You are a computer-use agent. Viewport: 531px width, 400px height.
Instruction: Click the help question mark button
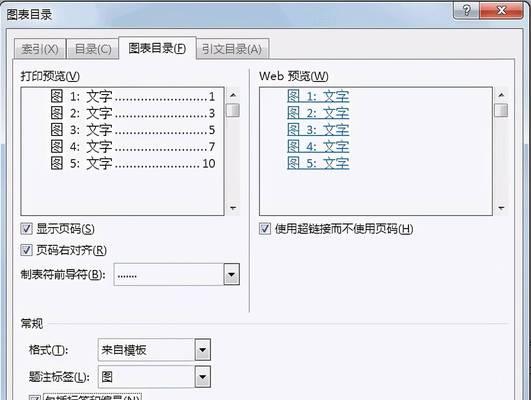tap(466, 10)
